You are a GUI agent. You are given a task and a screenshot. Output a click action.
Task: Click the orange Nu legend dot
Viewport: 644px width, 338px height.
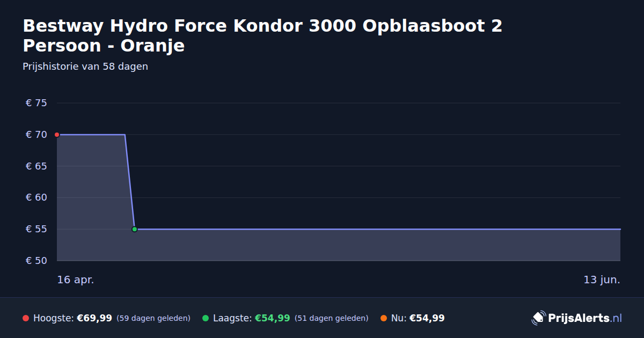pos(384,318)
